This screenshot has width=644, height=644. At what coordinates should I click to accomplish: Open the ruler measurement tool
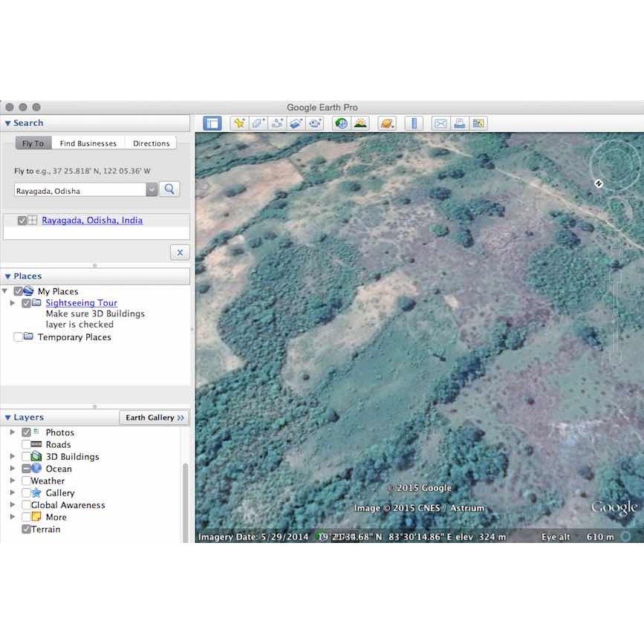click(x=414, y=123)
